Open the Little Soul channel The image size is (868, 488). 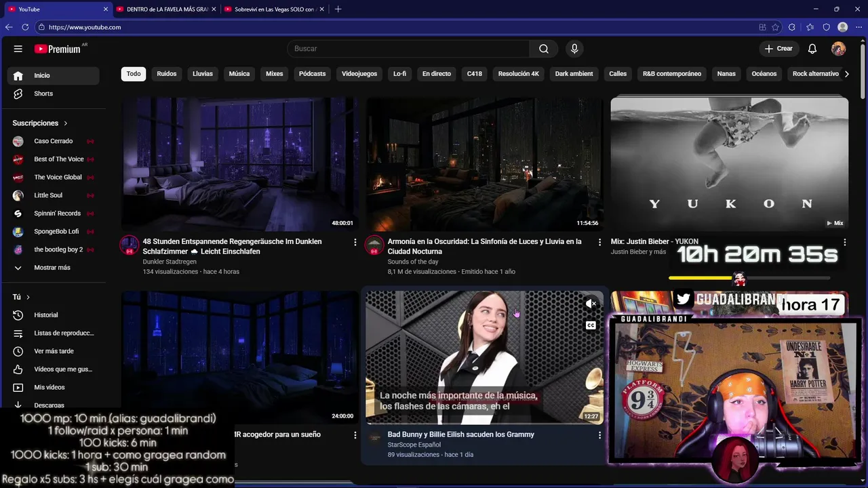(x=54, y=195)
